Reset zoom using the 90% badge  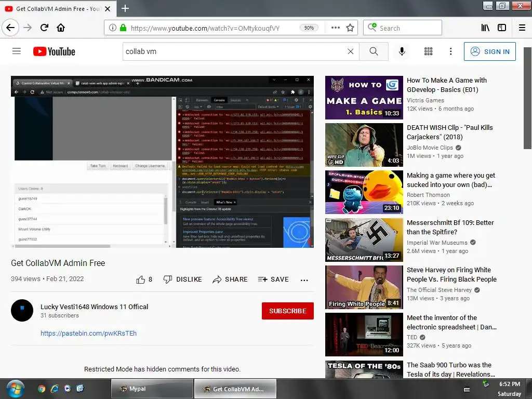[x=309, y=28]
